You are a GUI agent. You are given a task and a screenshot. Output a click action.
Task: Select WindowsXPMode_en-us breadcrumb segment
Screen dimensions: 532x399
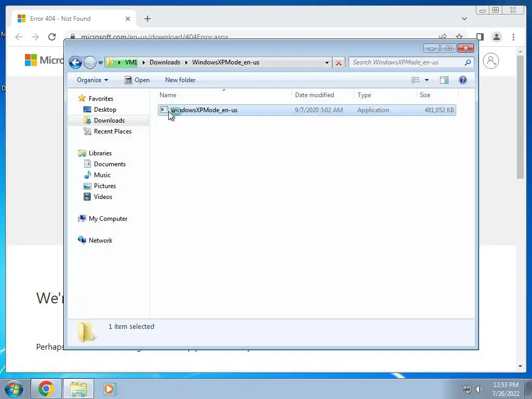[225, 62]
